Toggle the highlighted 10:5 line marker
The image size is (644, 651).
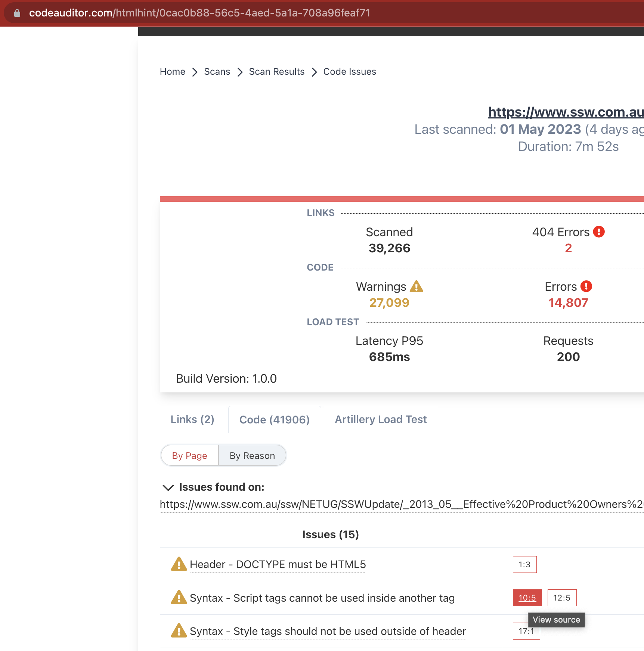pyautogui.click(x=527, y=598)
